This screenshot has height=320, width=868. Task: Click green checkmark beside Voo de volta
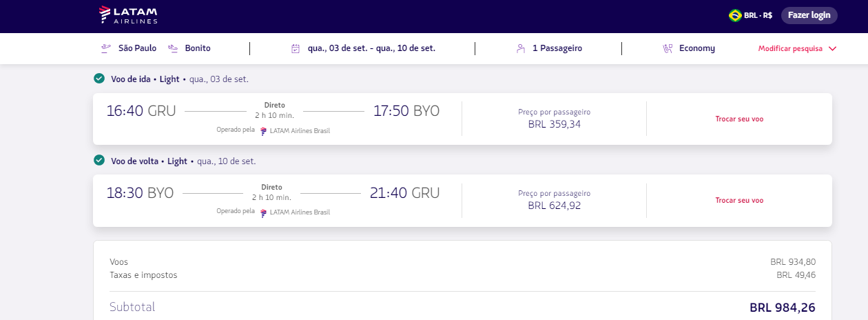click(x=99, y=161)
